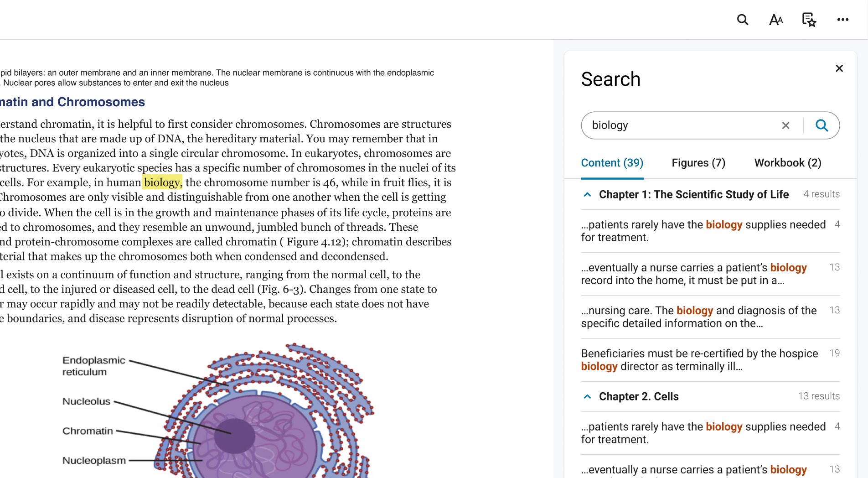This screenshot has height=478, width=868.
Task: Close the Search panel
Action: pyautogui.click(x=839, y=68)
